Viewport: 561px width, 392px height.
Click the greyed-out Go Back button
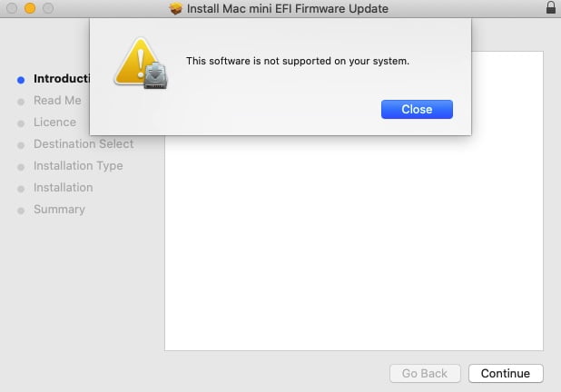[425, 373]
